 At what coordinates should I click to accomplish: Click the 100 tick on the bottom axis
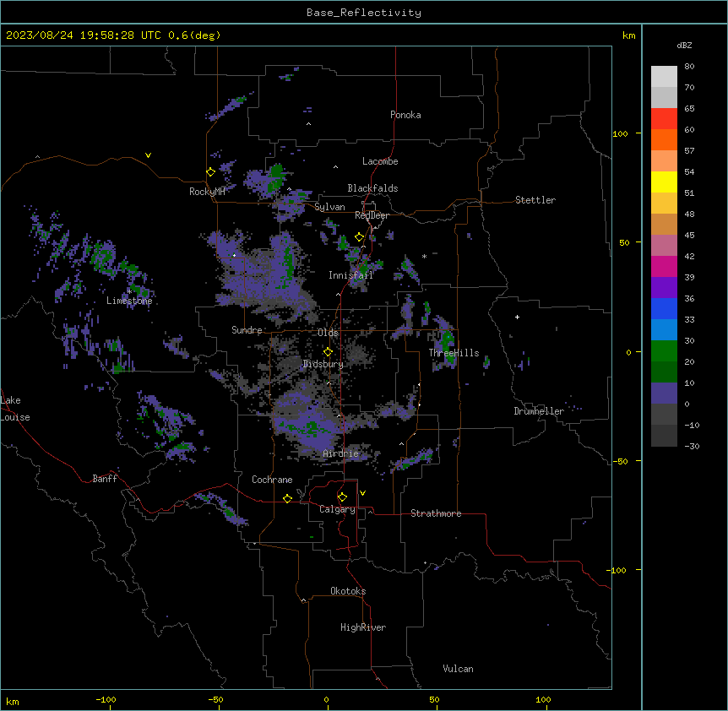click(543, 700)
